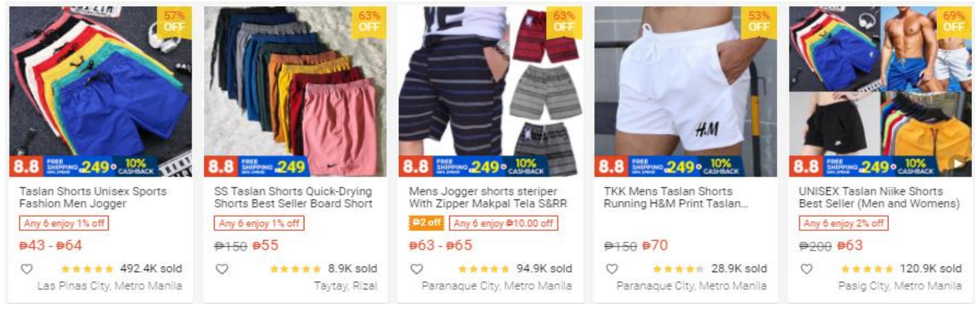Click Any 6 enjoy ₱10.00 off tag
Screen dimensions: 980x310
pos(503,223)
